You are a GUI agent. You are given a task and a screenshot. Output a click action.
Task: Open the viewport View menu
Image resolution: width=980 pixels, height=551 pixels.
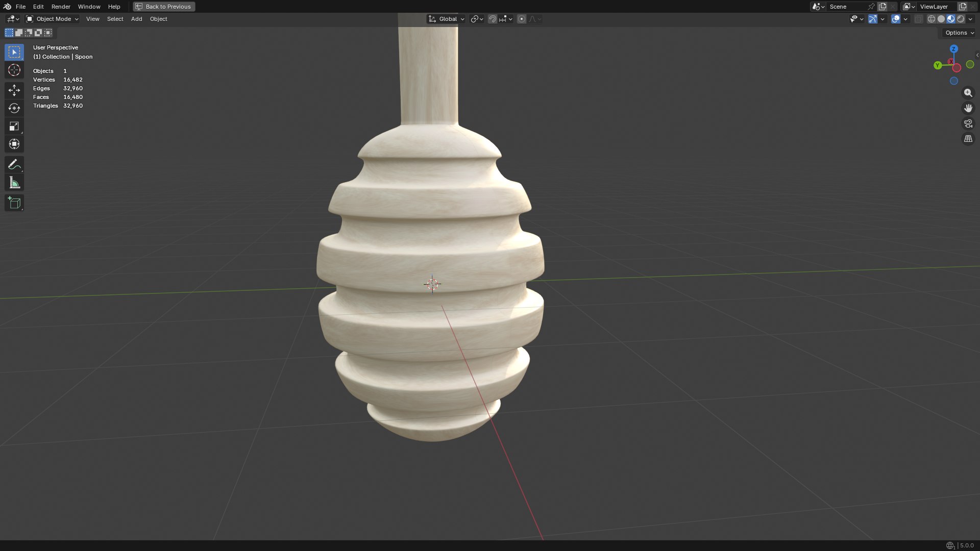point(92,19)
